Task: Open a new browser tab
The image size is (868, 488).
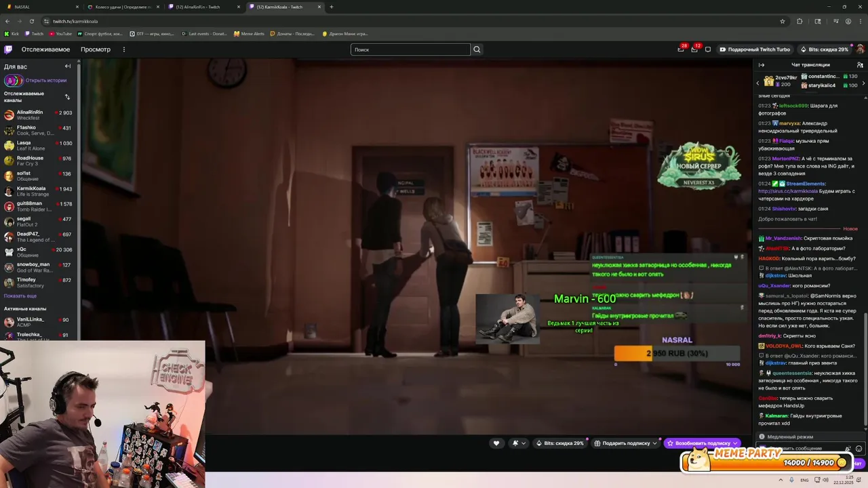Action: click(332, 7)
